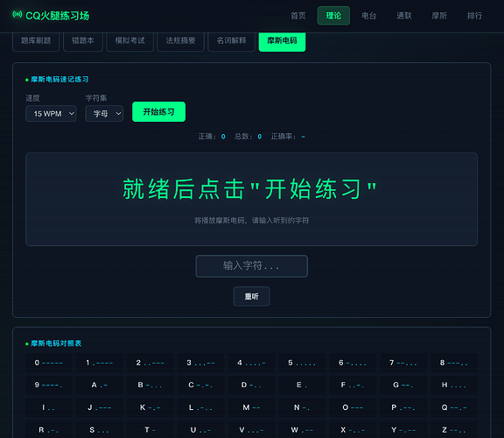Click the 3 morse code cell
This screenshot has width=504, height=438.
pos(201,363)
